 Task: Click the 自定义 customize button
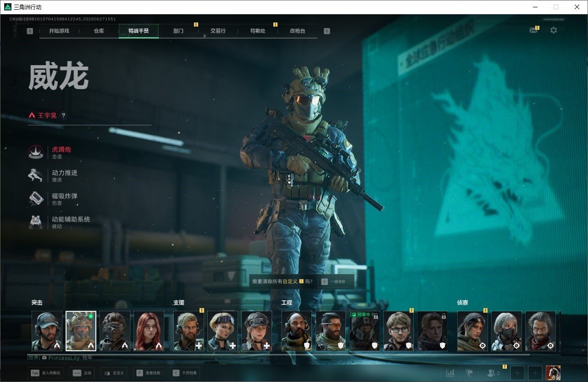(113, 373)
